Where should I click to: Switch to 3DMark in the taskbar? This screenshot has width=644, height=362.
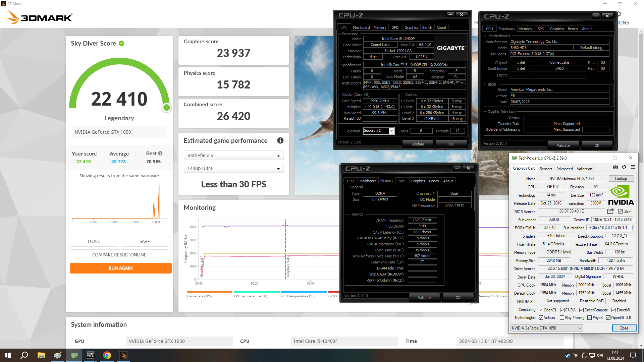(x=123, y=355)
